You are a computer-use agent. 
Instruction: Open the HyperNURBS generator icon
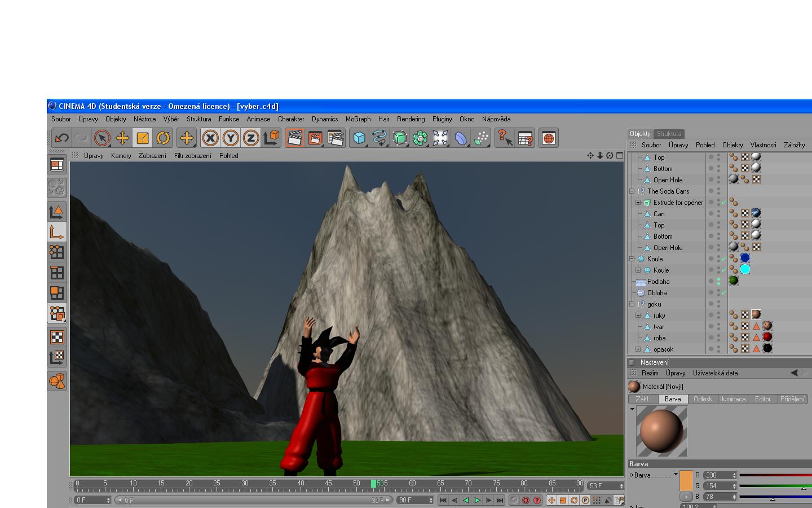click(x=400, y=138)
